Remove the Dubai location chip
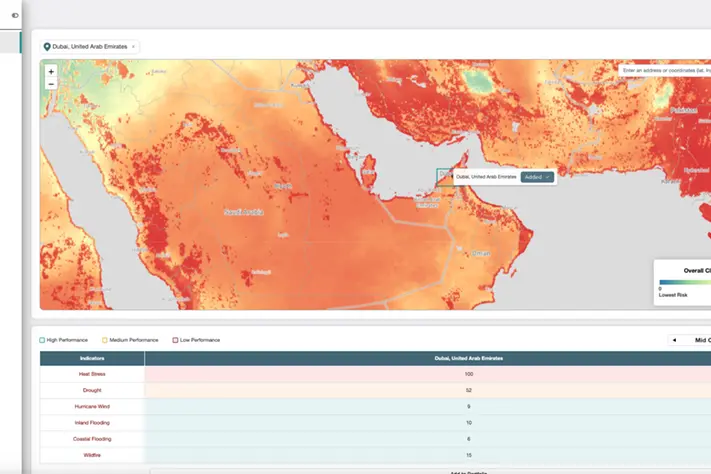This screenshot has height=474, width=711. click(133, 47)
